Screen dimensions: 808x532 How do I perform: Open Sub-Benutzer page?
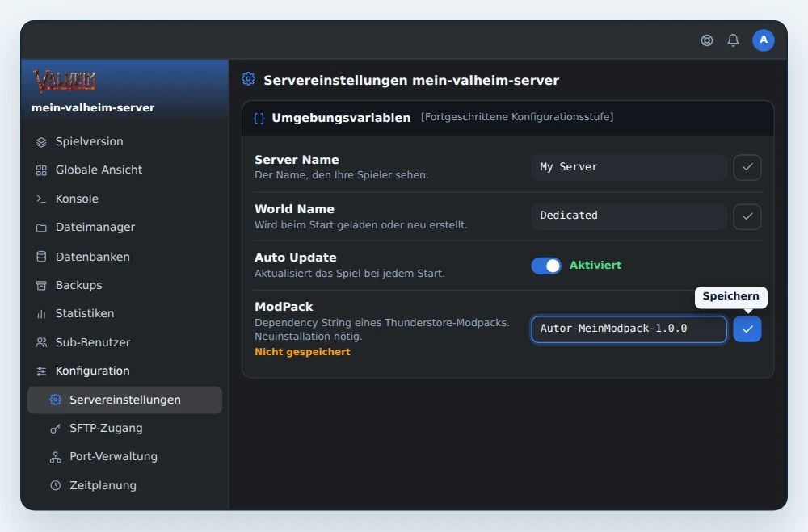click(x=124, y=342)
